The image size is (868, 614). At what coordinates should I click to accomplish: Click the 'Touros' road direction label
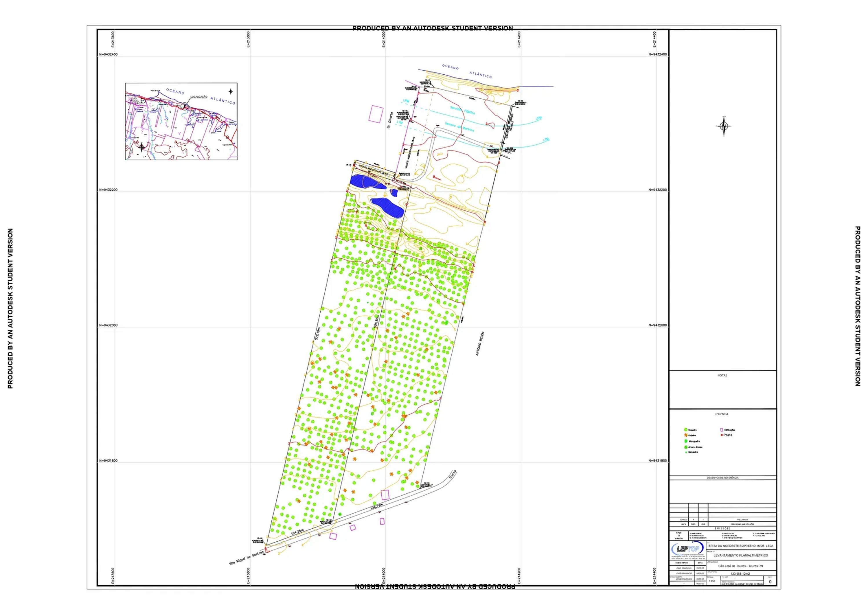453,475
